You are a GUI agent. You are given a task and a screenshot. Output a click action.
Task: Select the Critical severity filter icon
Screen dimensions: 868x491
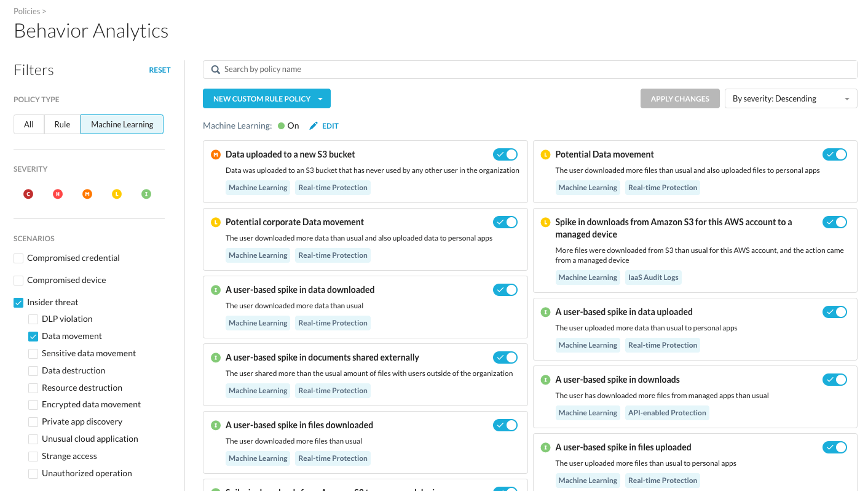28,194
